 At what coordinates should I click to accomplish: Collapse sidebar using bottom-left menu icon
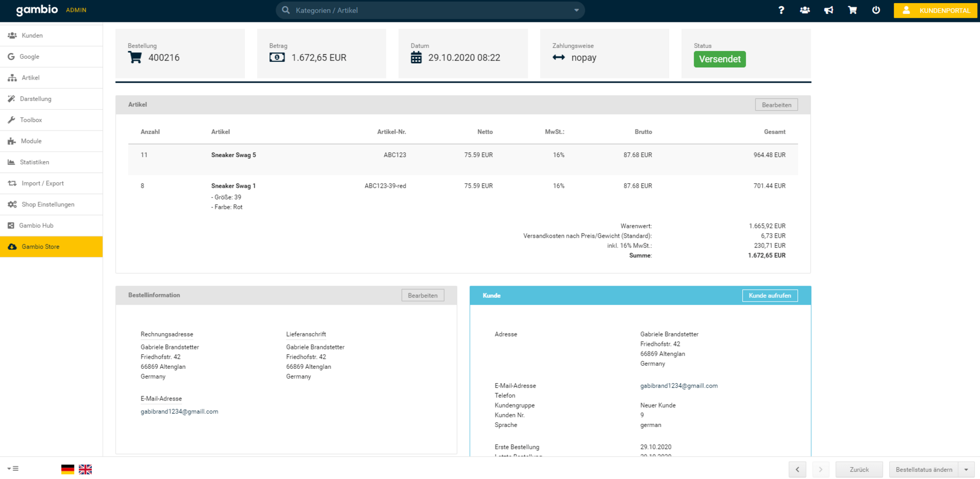(x=13, y=469)
